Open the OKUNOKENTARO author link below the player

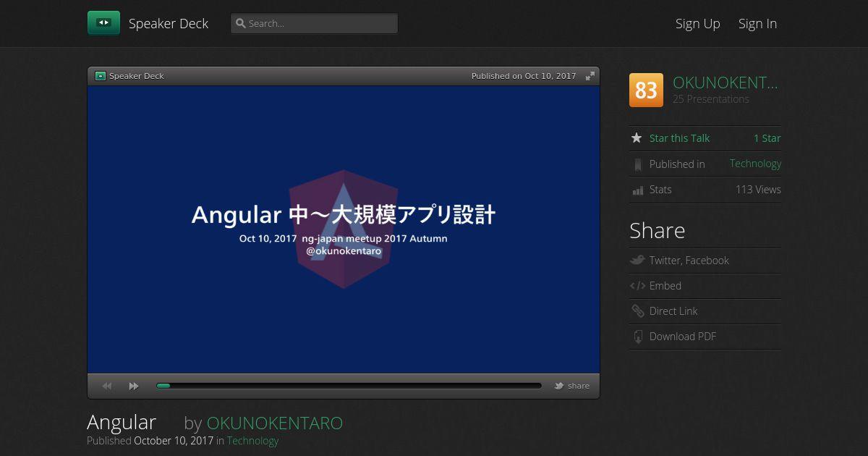click(275, 423)
